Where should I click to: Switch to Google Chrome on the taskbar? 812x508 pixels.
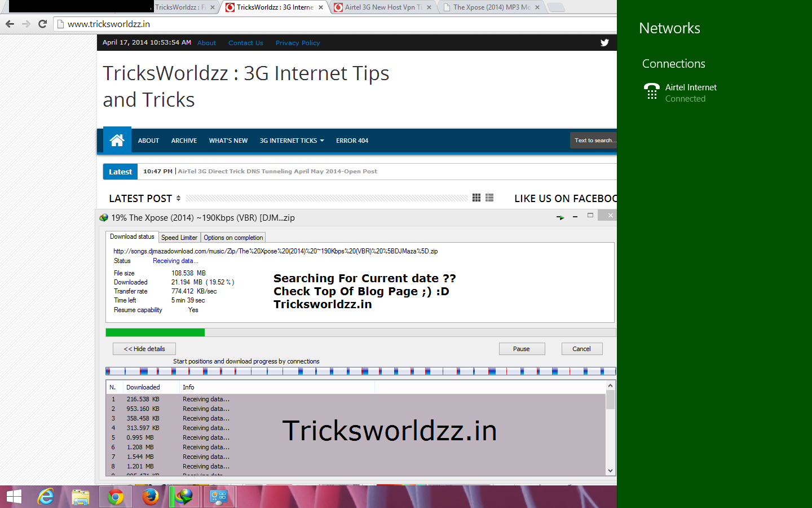pos(116,497)
